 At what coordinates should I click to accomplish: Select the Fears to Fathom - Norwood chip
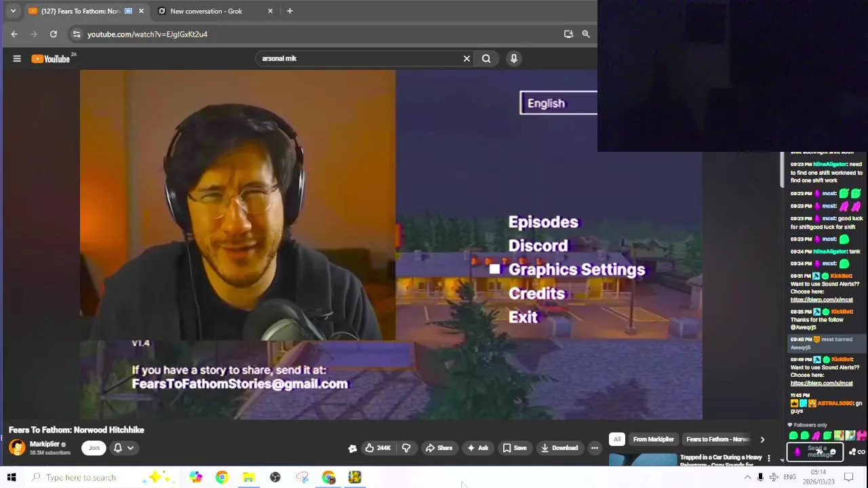coord(717,439)
